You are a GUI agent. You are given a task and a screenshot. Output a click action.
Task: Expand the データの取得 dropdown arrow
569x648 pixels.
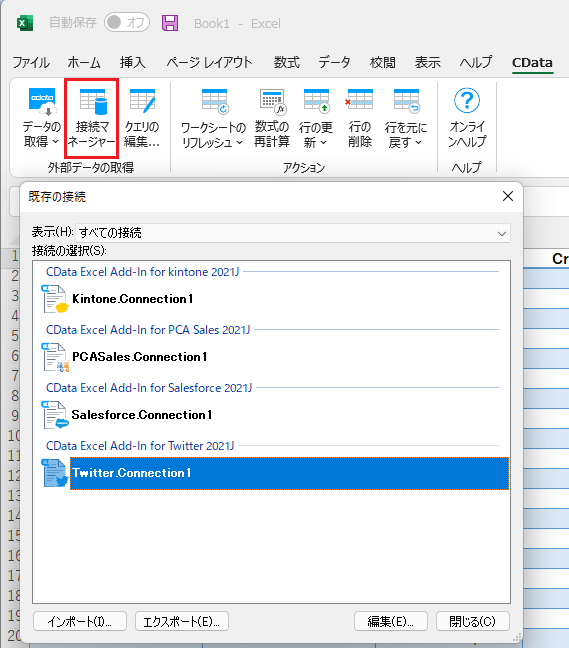[55, 142]
